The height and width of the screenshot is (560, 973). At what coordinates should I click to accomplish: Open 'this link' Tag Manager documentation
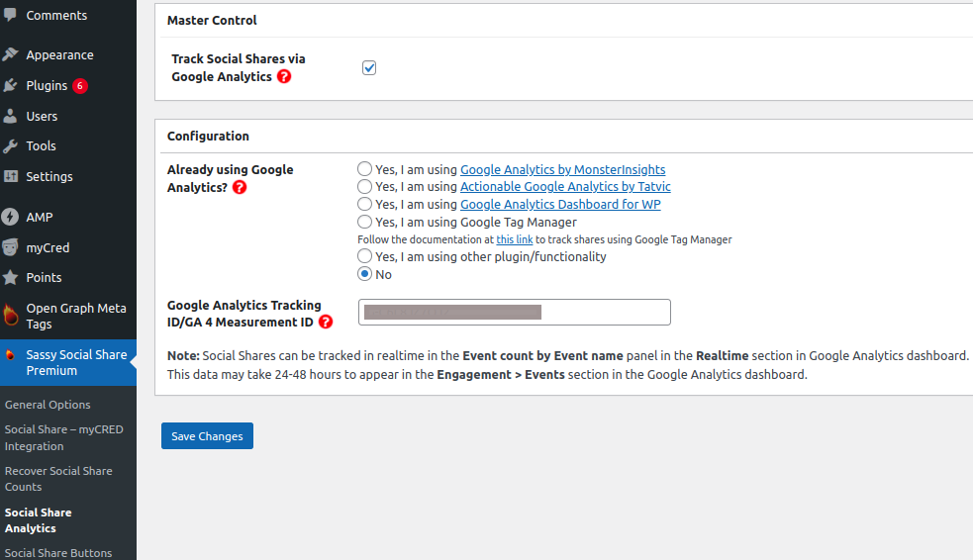tap(515, 239)
